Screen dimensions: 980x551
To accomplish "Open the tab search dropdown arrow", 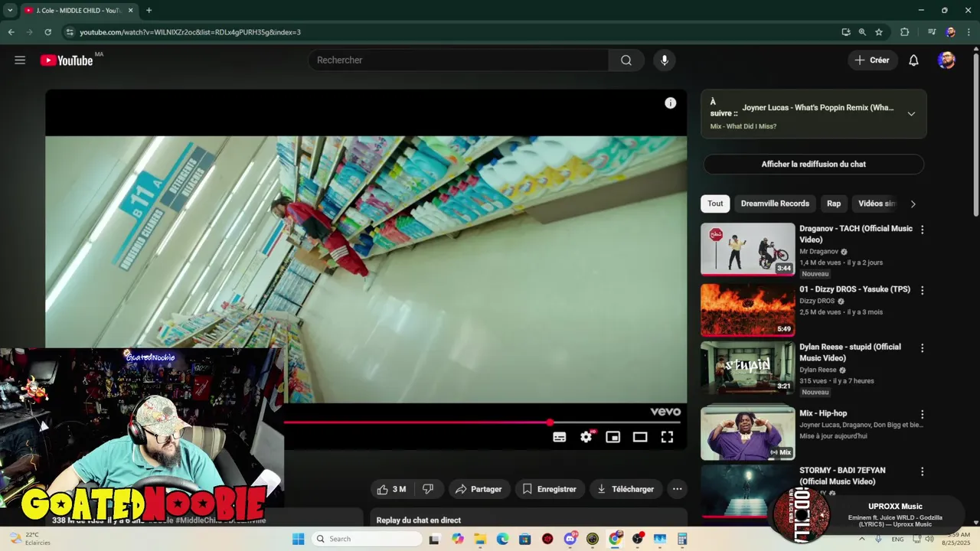I will [10, 10].
